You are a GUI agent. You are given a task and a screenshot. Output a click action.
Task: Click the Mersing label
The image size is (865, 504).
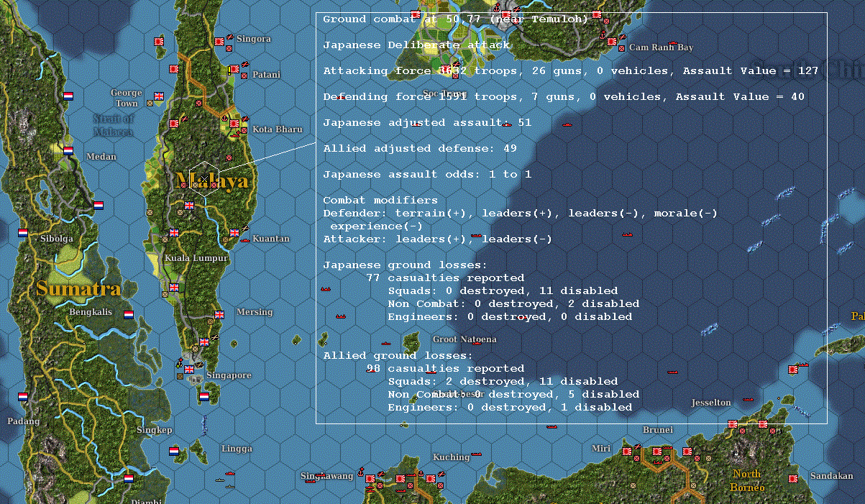point(255,312)
